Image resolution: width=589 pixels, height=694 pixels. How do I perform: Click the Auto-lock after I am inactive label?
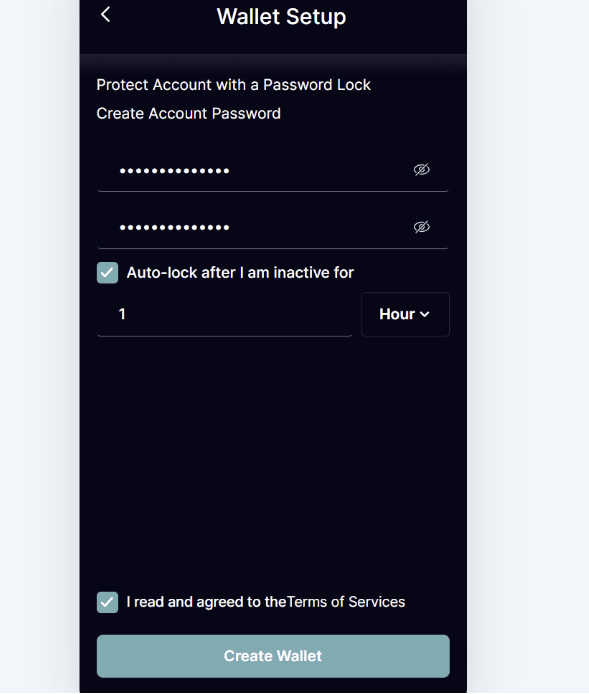[x=240, y=273]
